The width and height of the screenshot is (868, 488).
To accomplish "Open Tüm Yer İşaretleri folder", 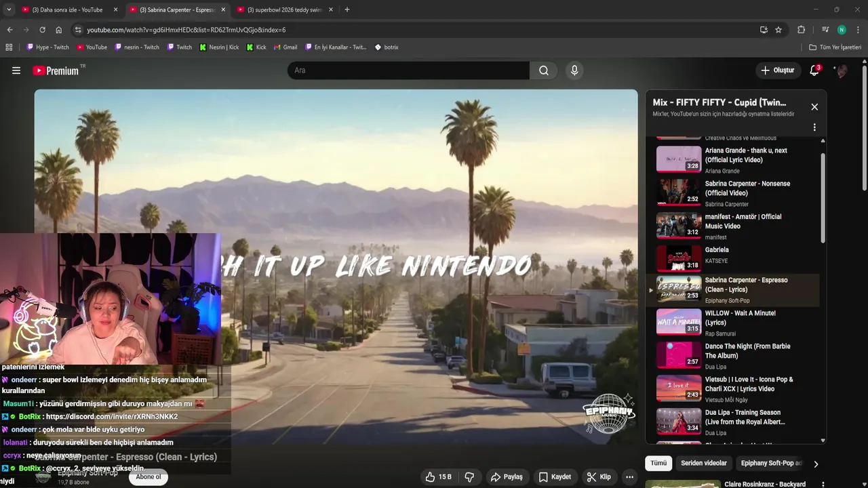I will (835, 47).
